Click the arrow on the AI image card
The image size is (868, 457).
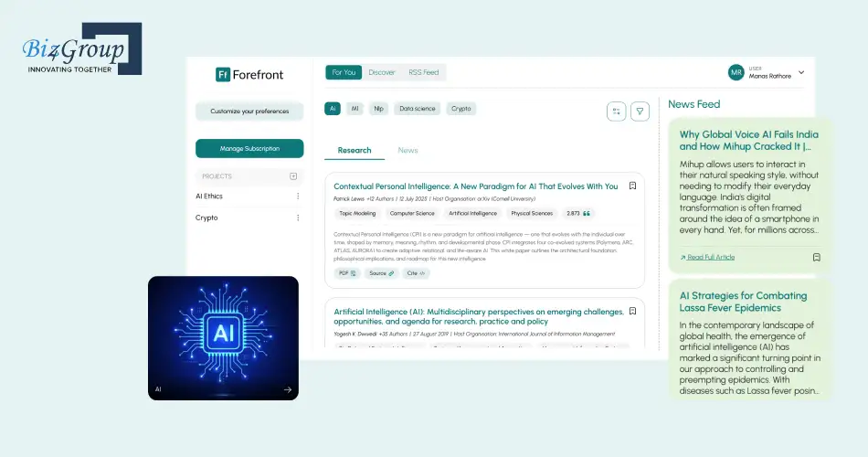click(287, 389)
